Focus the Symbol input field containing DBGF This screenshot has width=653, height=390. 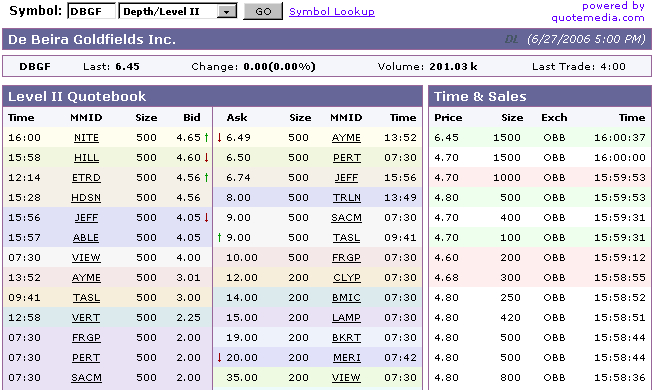pyautogui.click(x=92, y=11)
